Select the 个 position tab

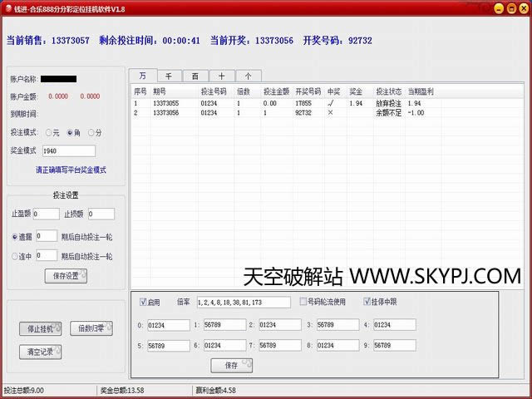click(x=248, y=75)
